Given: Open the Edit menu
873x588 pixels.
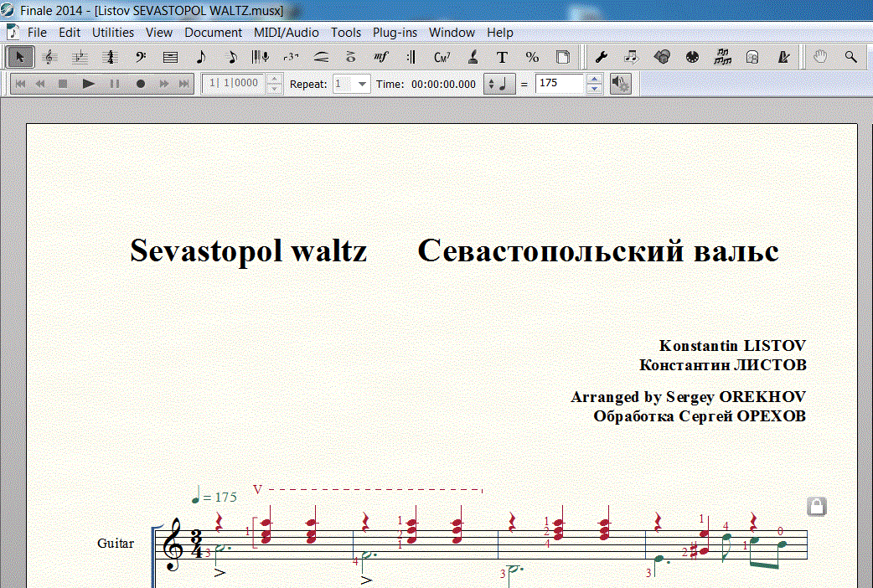Looking at the screenshot, I should (70, 33).
